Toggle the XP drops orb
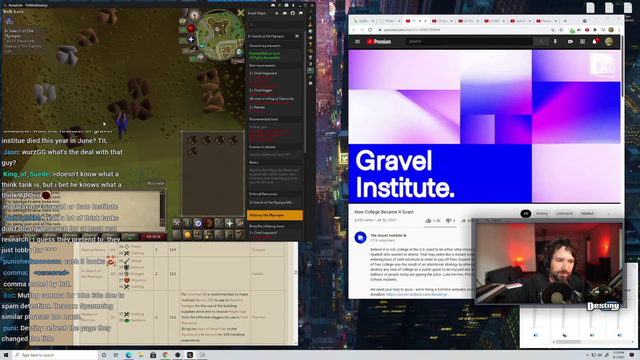This screenshot has width=640, height=360. coord(182,21)
